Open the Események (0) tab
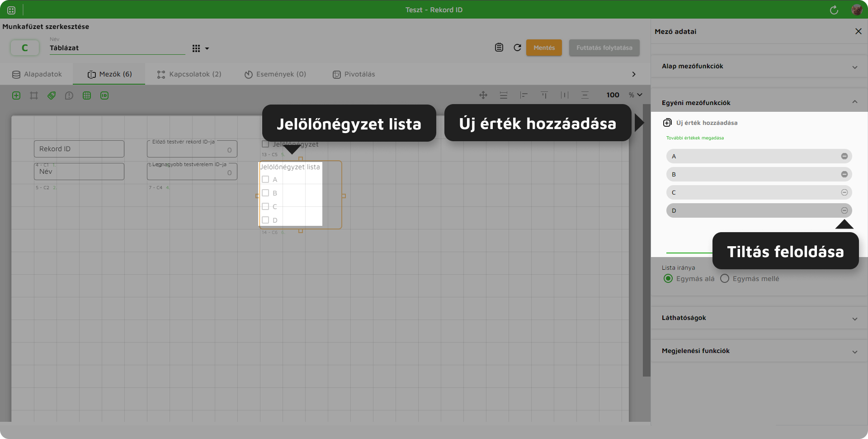Image resolution: width=868 pixels, height=439 pixels. click(275, 74)
